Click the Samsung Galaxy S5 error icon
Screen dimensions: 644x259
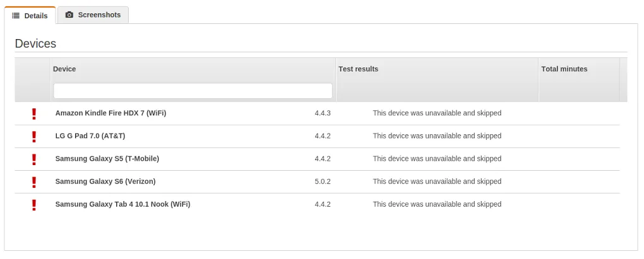pyautogui.click(x=34, y=159)
